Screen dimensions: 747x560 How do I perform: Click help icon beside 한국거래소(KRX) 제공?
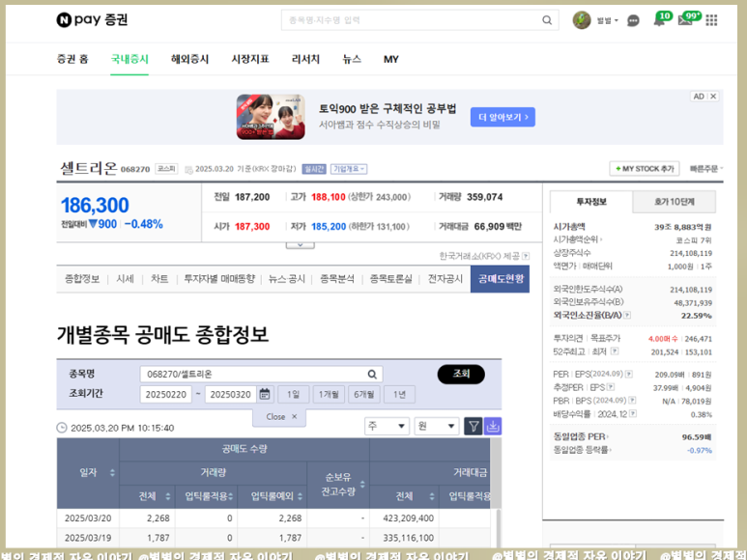pos(526,256)
